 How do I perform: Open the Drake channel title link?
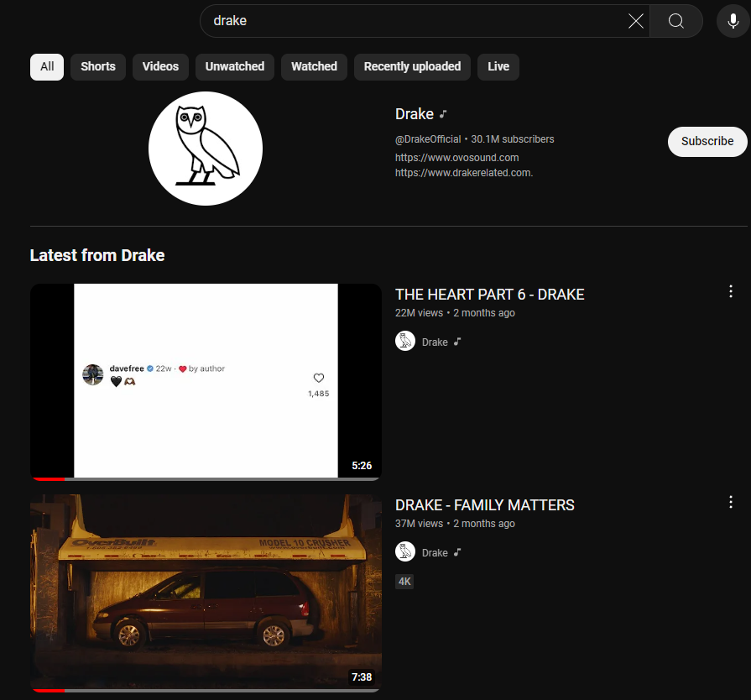point(415,114)
